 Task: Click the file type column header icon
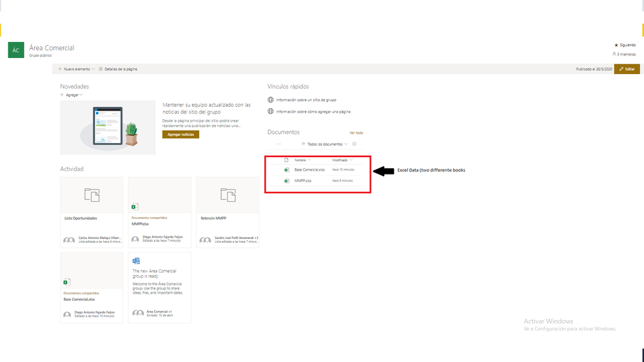pyautogui.click(x=286, y=160)
